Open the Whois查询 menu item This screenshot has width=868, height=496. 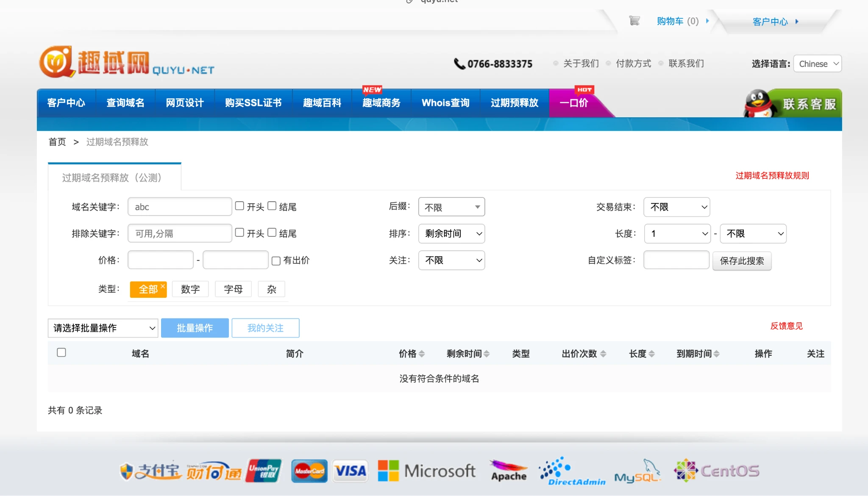[x=445, y=103]
